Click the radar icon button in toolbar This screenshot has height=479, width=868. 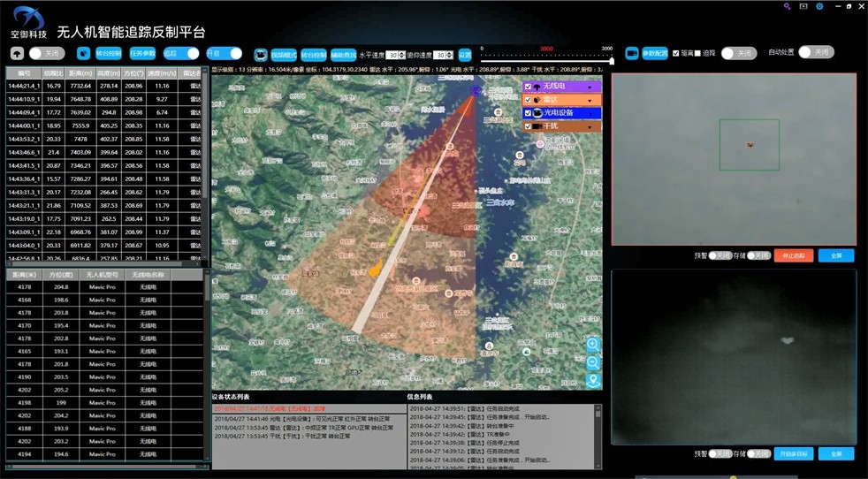click(x=83, y=54)
